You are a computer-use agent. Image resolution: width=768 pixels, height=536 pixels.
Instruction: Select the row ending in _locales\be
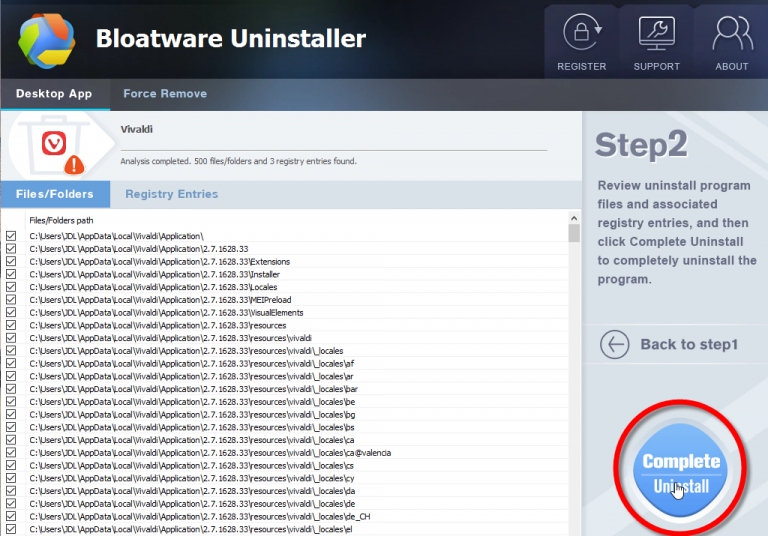click(284, 402)
